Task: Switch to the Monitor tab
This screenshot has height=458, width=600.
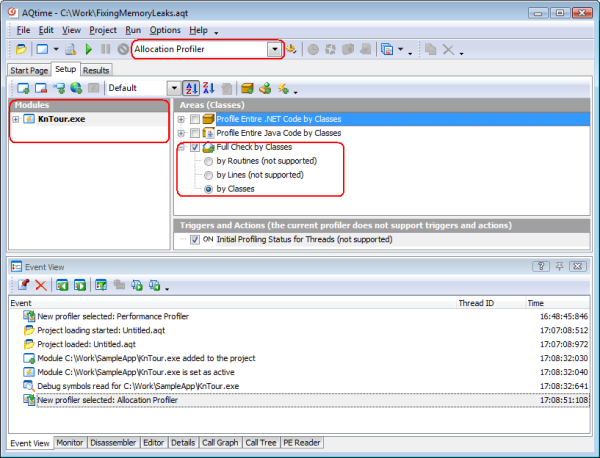Action: tap(70, 443)
